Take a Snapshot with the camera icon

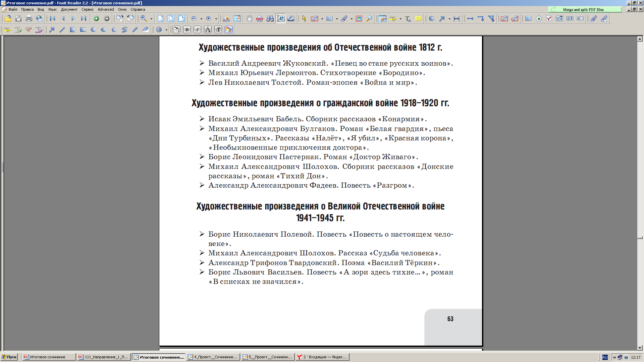291,19
